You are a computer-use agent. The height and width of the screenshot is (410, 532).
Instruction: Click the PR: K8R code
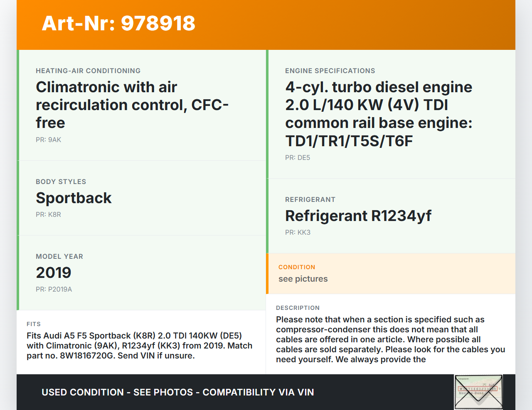coord(48,214)
